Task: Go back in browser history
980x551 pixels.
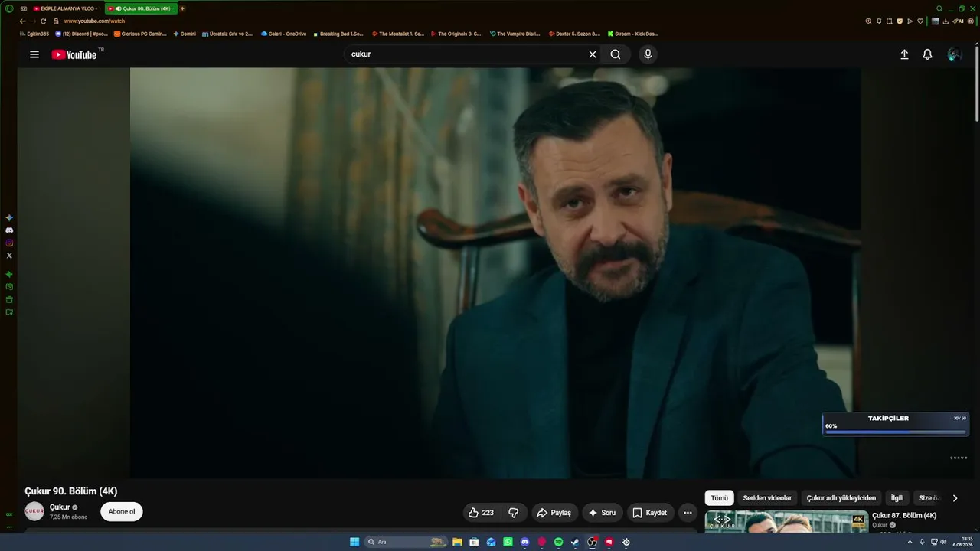Action: [x=22, y=21]
